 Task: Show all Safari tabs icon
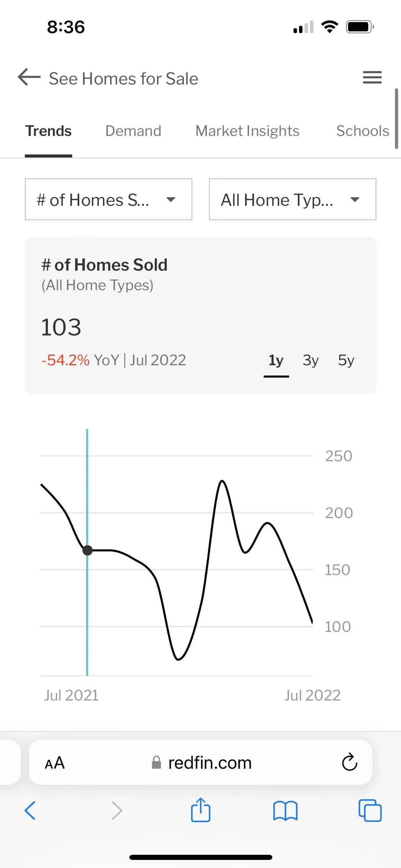pyautogui.click(x=370, y=811)
